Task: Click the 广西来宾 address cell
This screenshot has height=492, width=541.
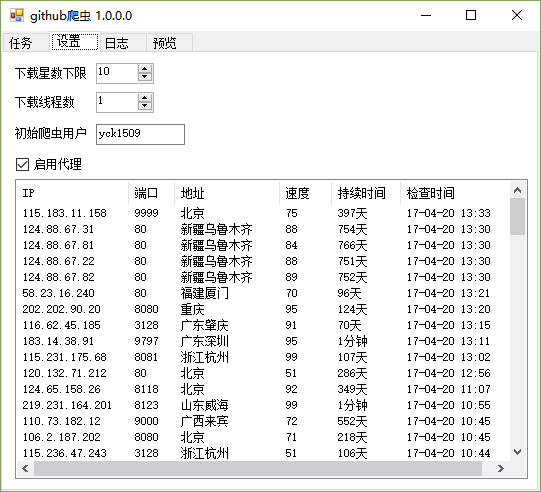Action: (205, 421)
